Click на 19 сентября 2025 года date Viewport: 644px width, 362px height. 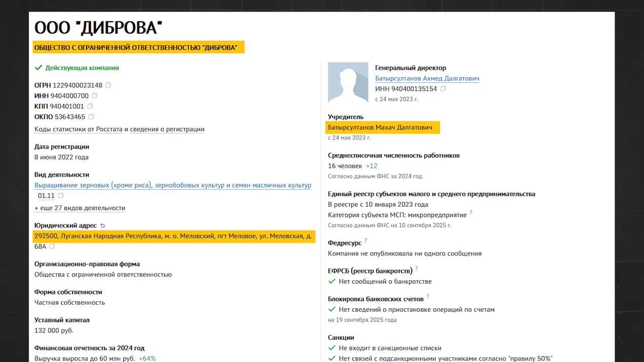click(362, 320)
